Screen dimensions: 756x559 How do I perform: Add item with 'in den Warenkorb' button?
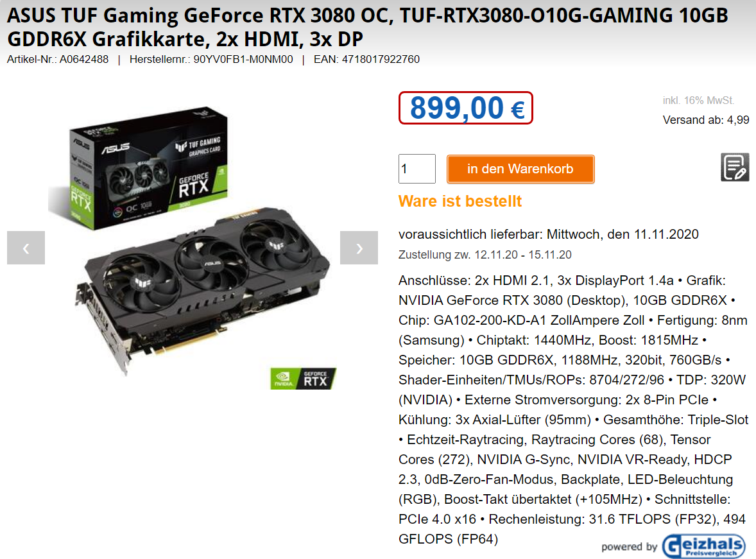pyautogui.click(x=520, y=169)
